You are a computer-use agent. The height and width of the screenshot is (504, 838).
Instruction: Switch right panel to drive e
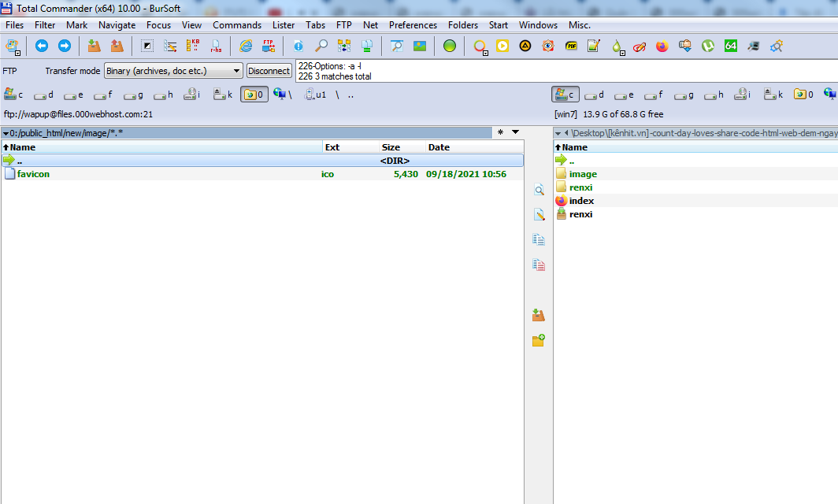pyautogui.click(x=624, y=94)
